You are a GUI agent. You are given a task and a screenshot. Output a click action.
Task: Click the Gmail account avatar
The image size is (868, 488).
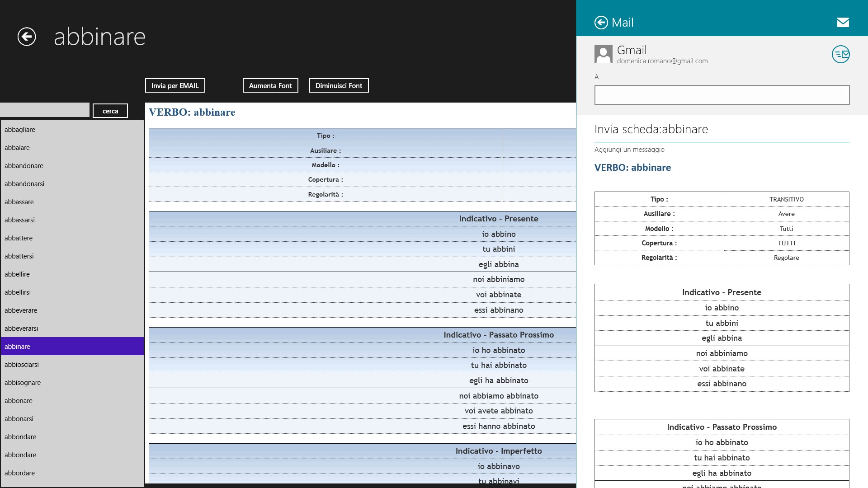603,54
